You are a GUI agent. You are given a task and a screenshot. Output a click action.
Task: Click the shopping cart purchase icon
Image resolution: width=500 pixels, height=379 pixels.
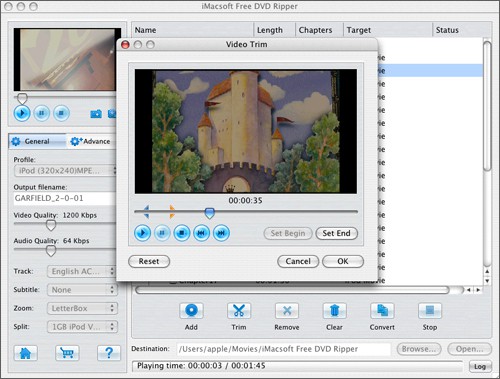tap(67, 353)
